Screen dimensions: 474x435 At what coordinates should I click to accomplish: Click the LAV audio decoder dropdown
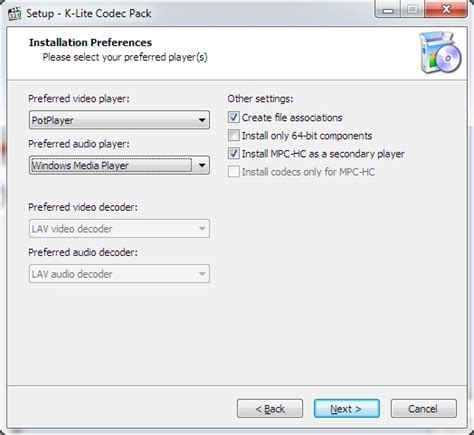coord(119,274)
